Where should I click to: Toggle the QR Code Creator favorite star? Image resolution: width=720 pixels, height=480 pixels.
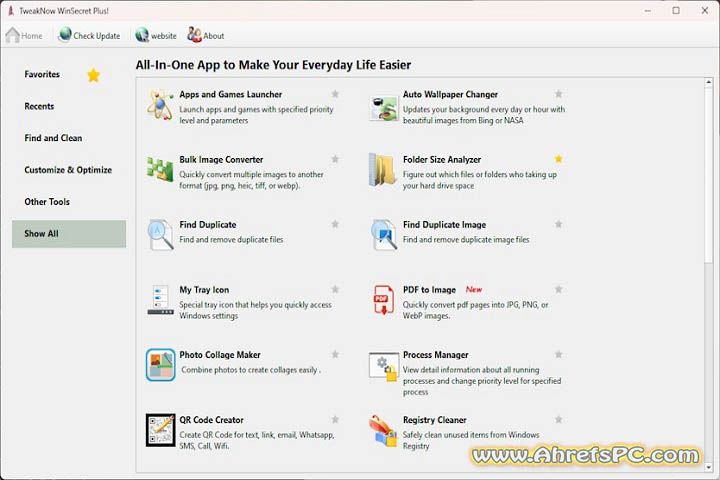[335, 419]
